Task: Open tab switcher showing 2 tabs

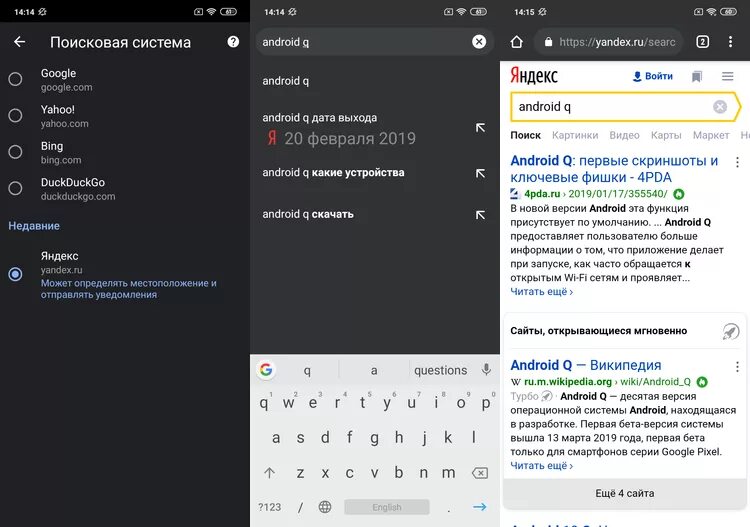Action: pyautogui.click(x=703, y=42)
